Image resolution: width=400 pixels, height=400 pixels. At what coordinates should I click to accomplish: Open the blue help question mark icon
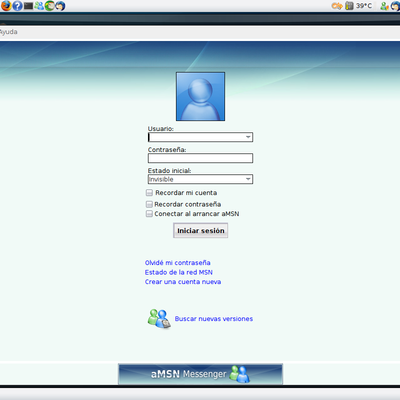[17, 6]
